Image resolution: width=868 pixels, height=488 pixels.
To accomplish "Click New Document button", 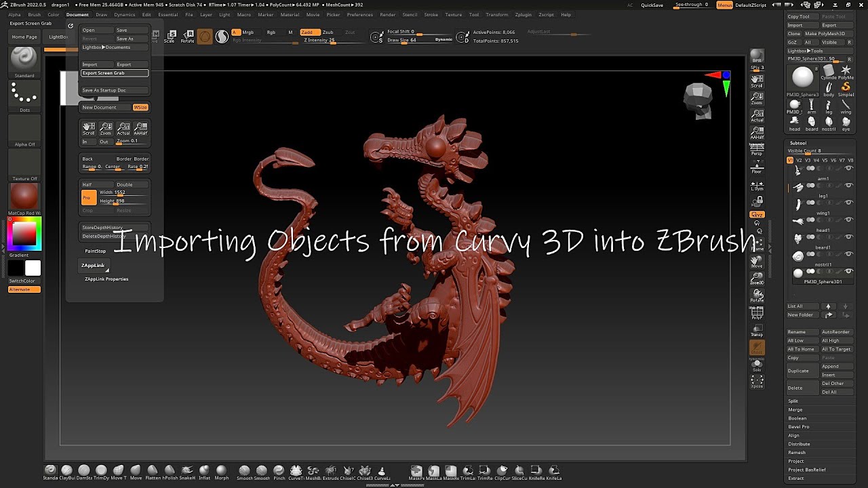I will point(106,107).
